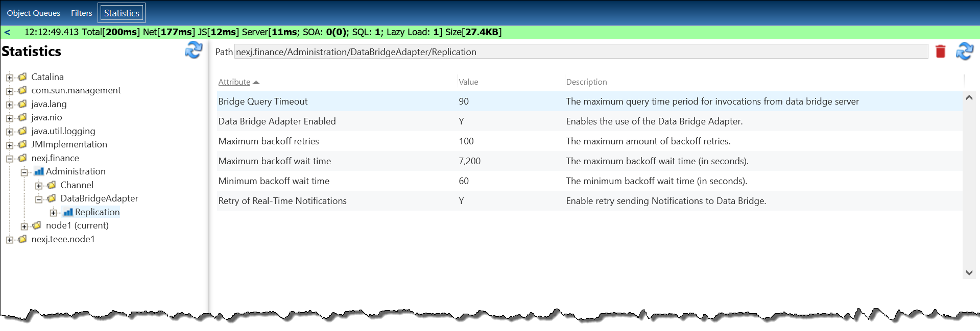Collapse the DataBridgeAdapter node
This screenshot has height=331, width=980.
click(x=39, y=199)
